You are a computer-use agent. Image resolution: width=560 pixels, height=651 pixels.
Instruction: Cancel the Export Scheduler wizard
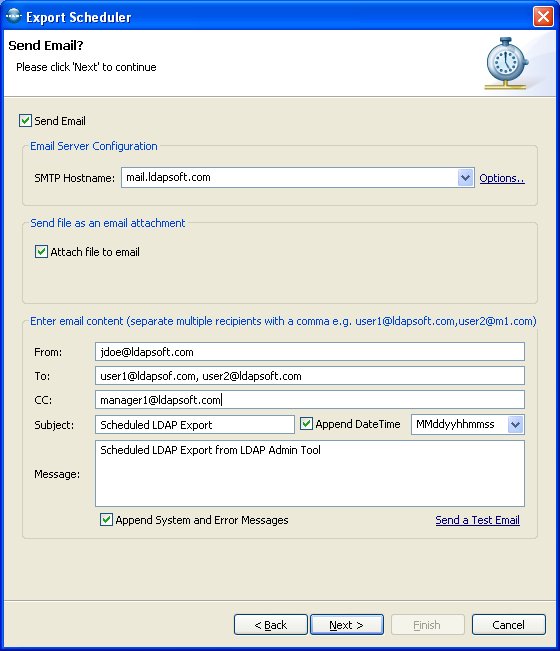coord(509,624)
